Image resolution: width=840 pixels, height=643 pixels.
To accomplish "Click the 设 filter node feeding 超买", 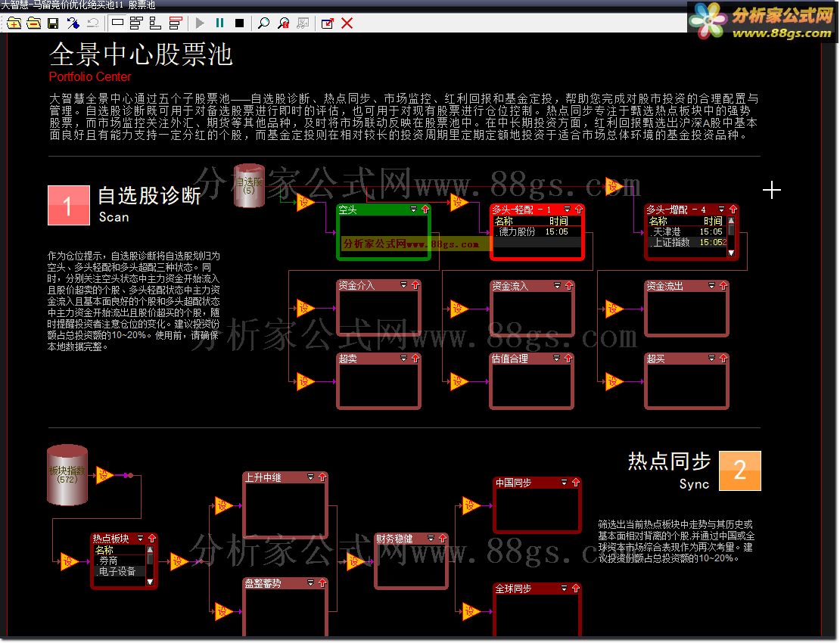I will (x=614, y=382).
